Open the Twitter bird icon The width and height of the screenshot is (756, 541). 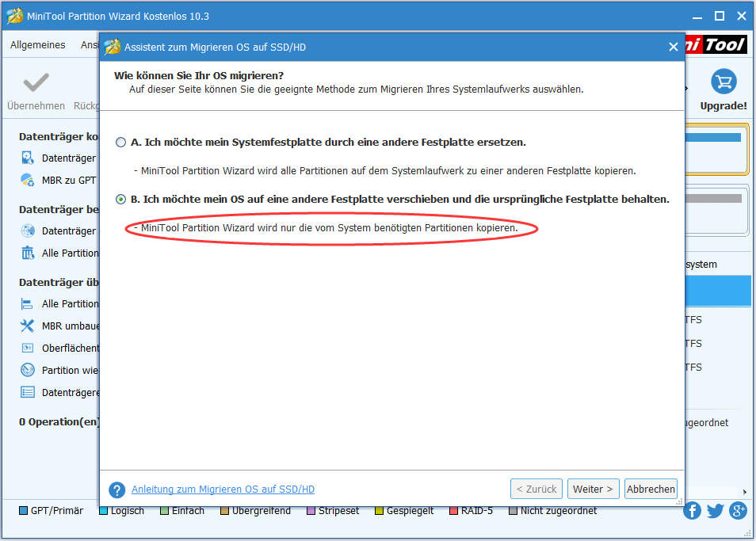pyautogui.click(x=715, y=511)
